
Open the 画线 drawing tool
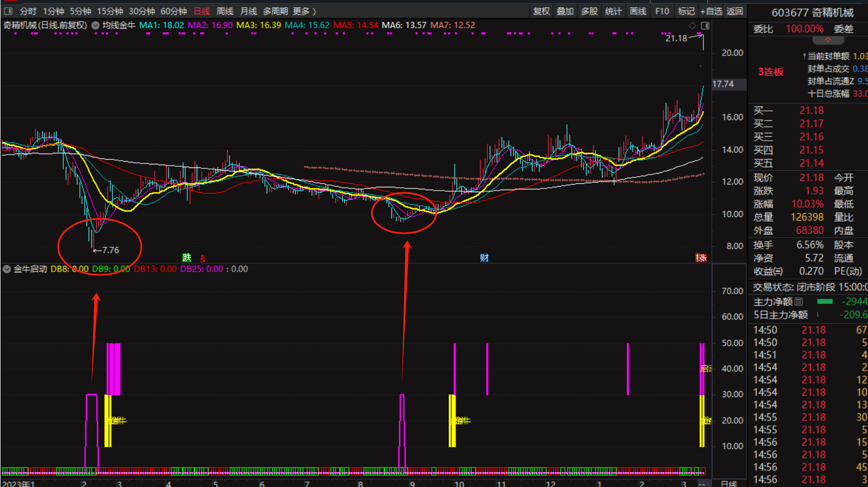point(637,11)
